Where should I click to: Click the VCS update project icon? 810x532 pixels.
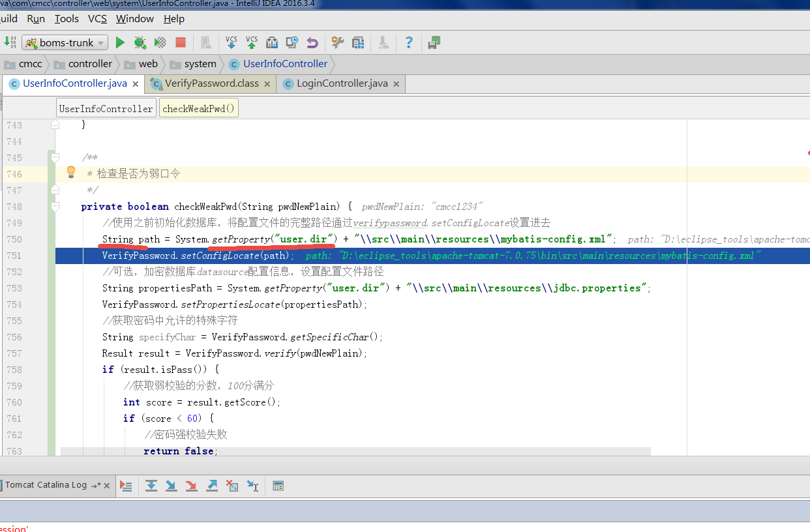pos(232,42)
